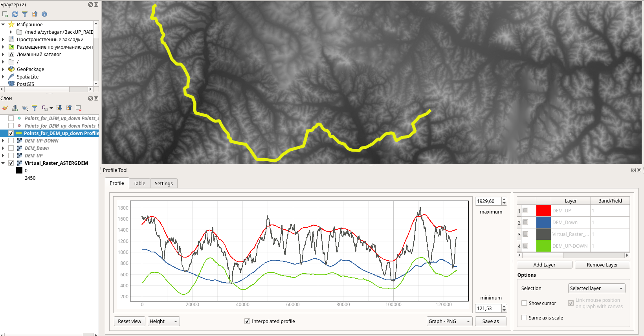
Task: Uncheck the Interpolated profile option
Action: click(247, 321)
